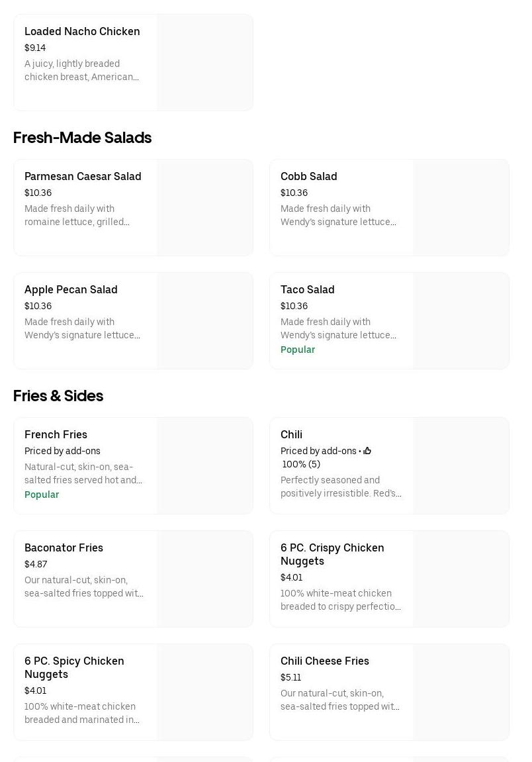Open the Baconator Fries title

coord(64,548)
